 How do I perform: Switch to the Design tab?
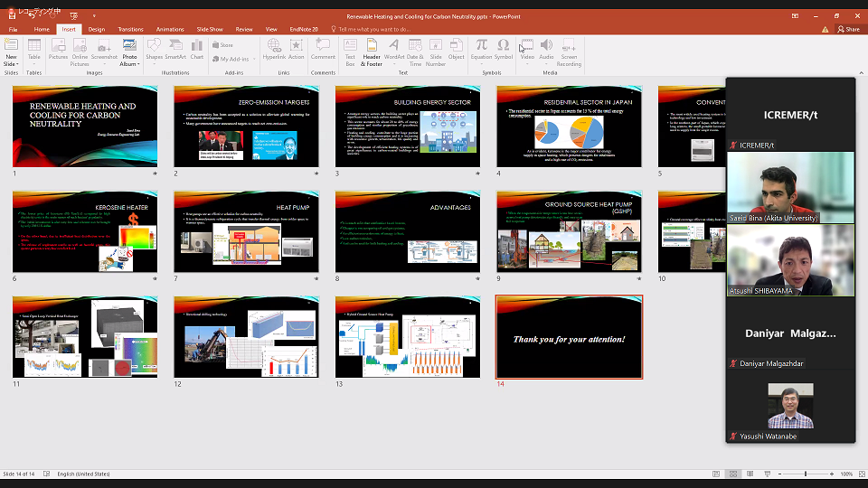pyautogui.click(x=97, y=29)
